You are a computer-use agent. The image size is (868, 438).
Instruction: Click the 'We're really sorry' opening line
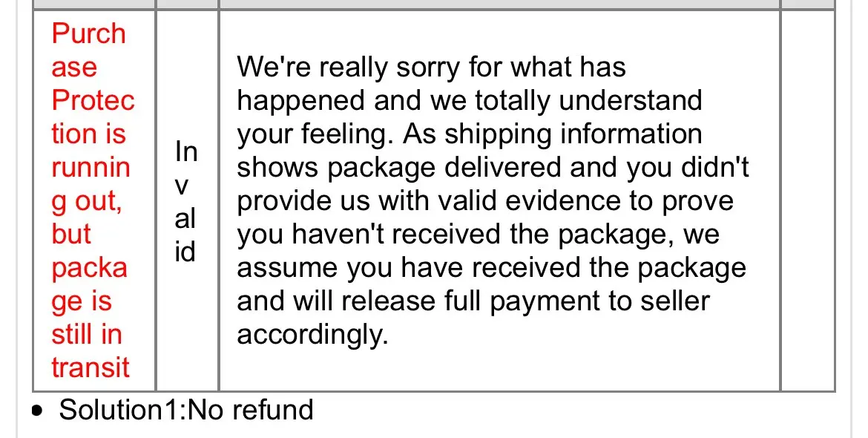click(431, 68)
